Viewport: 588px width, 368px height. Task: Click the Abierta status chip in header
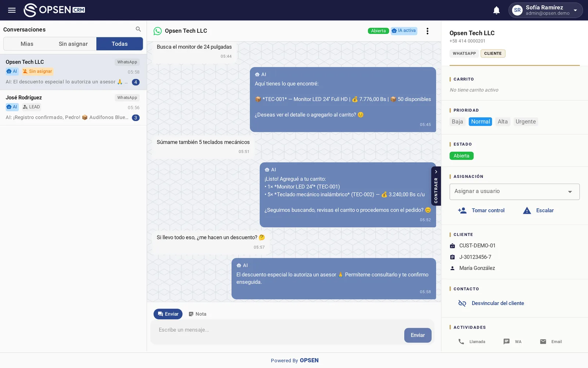click(378, 31)
